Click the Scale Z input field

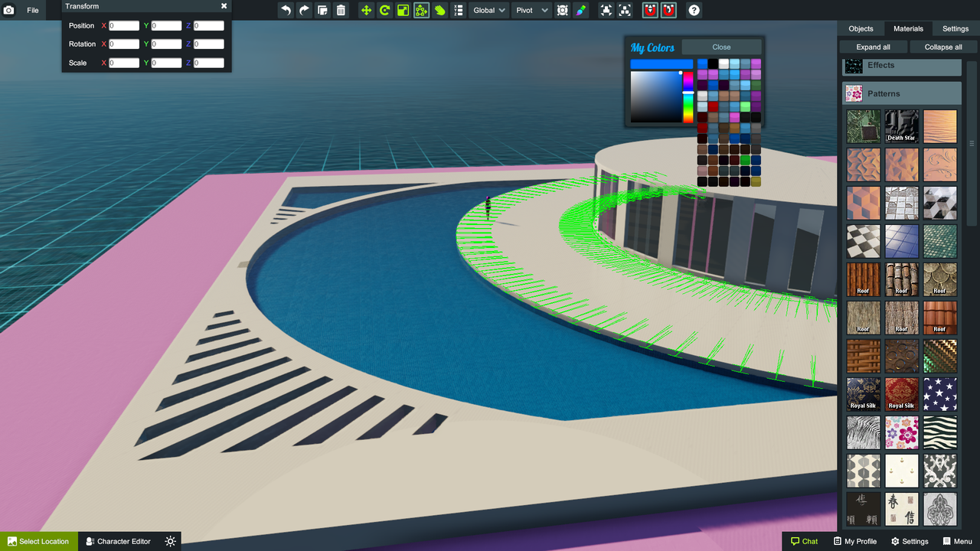point(208,63)
